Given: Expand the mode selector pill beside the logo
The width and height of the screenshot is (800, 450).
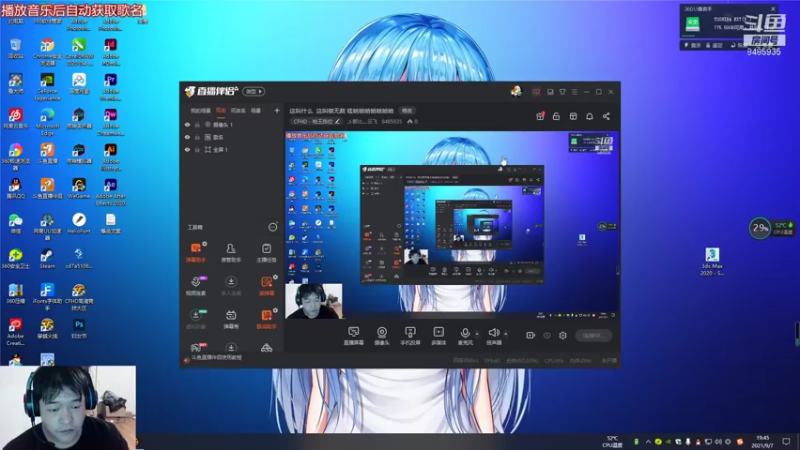Looking at the screenshot, I should coord(254,91).
